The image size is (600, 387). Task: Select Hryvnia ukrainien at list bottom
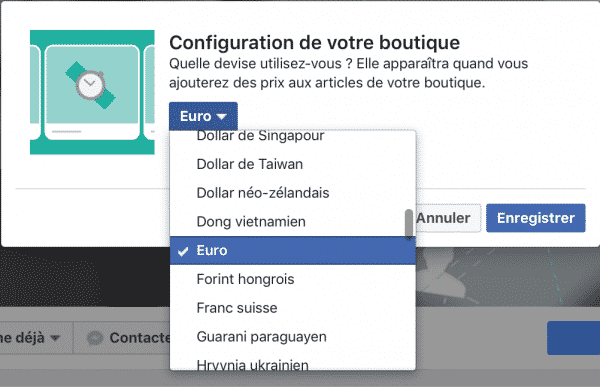pos(293,363)
